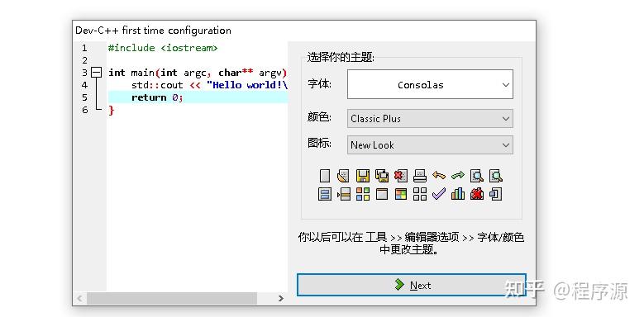Click 'Dev-C++ first time configuration' title
The width and height of the screenshot is (644, 317).
pyautogui.click(x=153, y=31)
